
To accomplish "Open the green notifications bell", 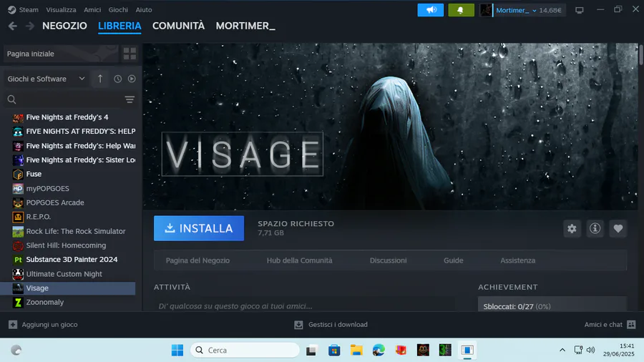I will pyautogui.click(x=461, y=10).
